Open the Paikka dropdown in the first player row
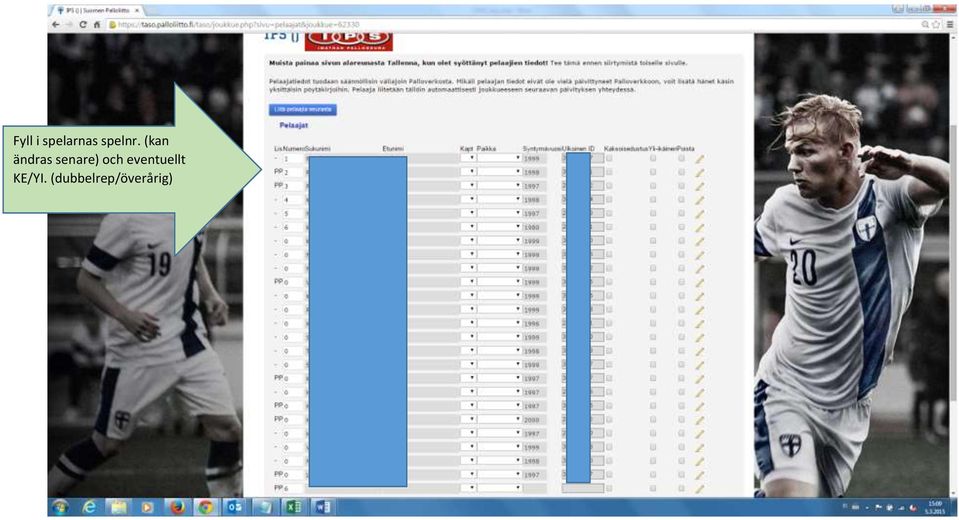The width and height of the screenshot is (959, 520). click(500, 158)
